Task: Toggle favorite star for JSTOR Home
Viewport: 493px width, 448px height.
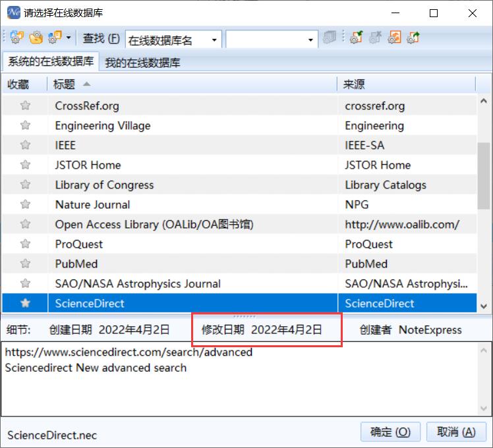Action: [25, 165]
